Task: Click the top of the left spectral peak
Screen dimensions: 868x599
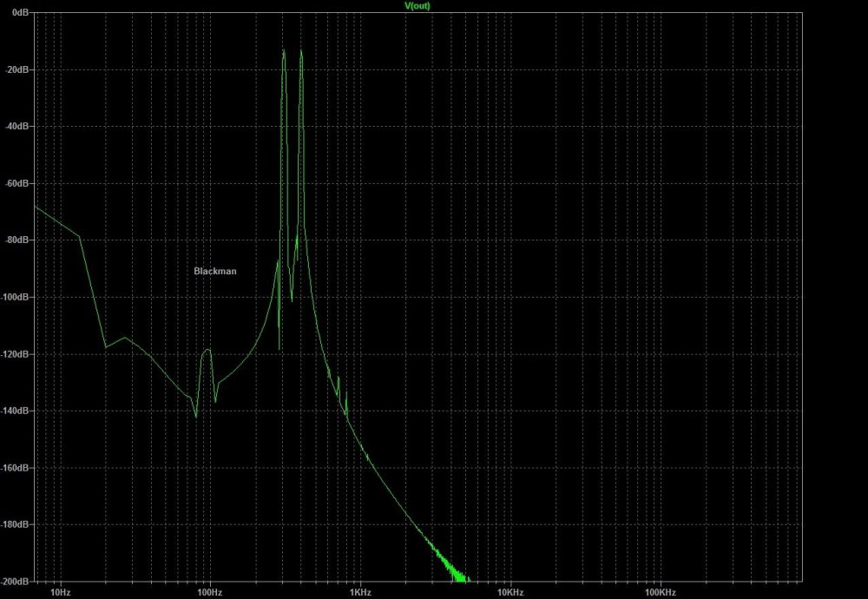Action: 283,51
